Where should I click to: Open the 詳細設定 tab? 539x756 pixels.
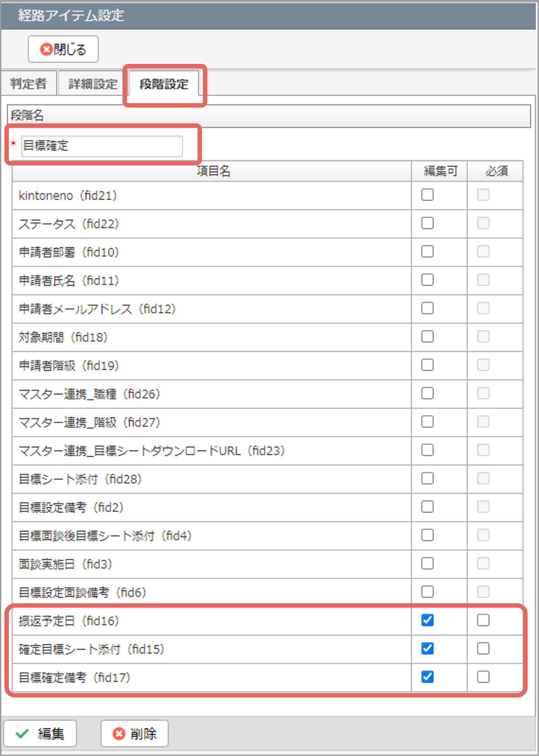[x=93, y=83]
